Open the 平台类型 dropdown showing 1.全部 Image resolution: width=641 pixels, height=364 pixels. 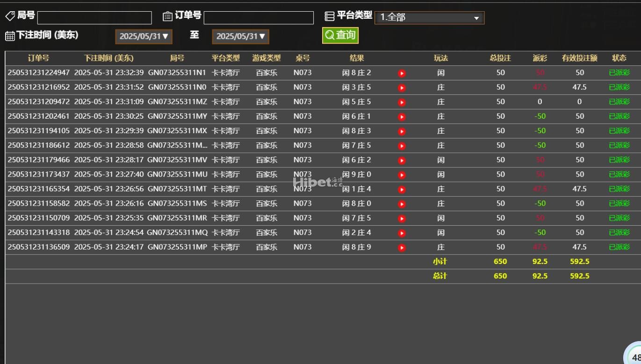(429, 17)
